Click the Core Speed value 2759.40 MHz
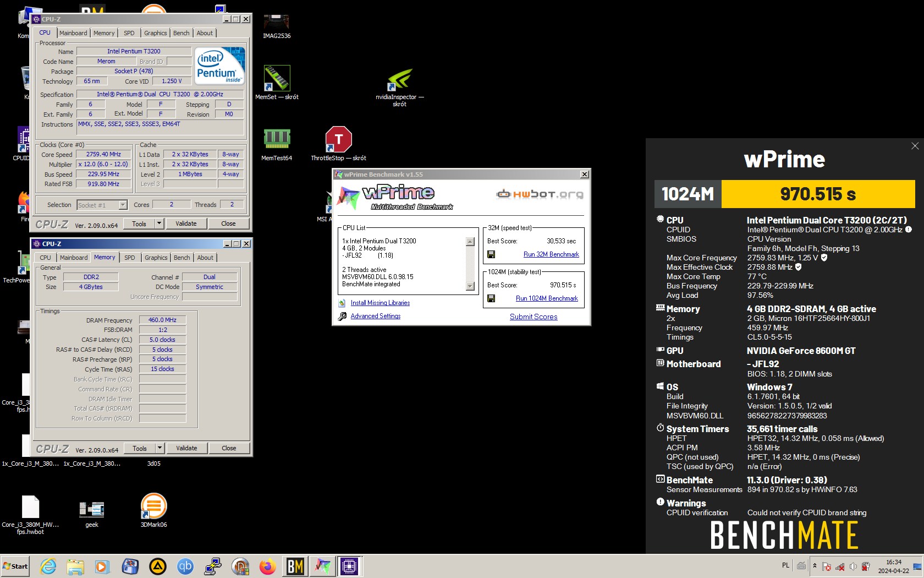Image resolution: width=924 pixels, height=578 pixels. click(x=103, y=155)
